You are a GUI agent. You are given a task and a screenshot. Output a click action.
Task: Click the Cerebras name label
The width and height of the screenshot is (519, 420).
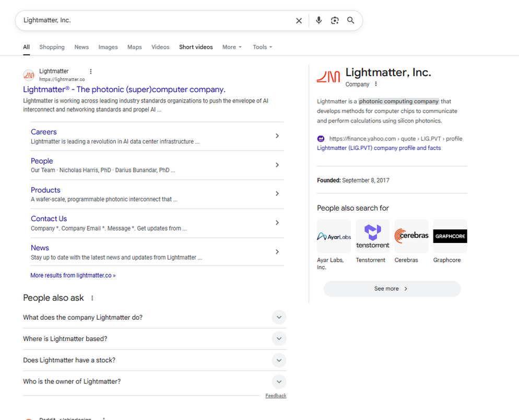(x=406, y=260)
